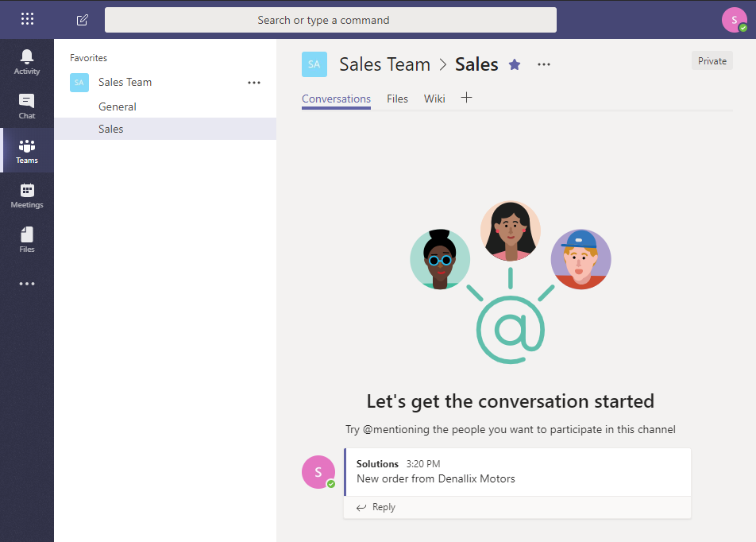
Task: Click the search or command box
Action: (330, 20)
